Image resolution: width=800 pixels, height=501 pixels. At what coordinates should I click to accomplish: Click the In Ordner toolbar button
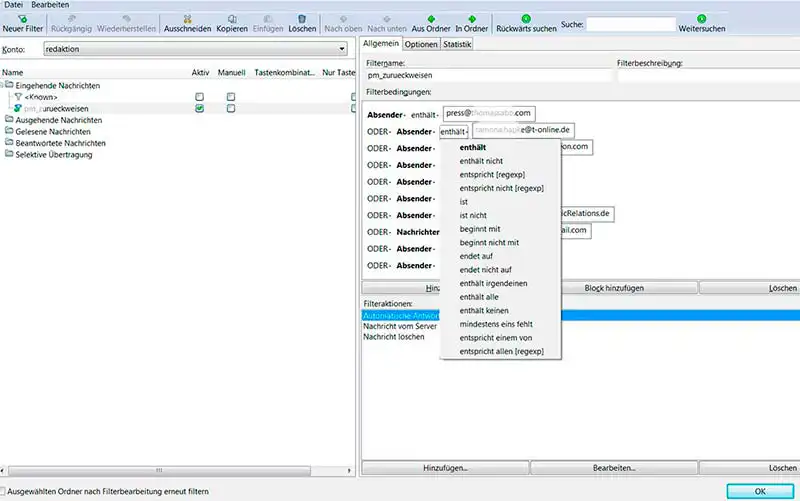coord(471,24)
